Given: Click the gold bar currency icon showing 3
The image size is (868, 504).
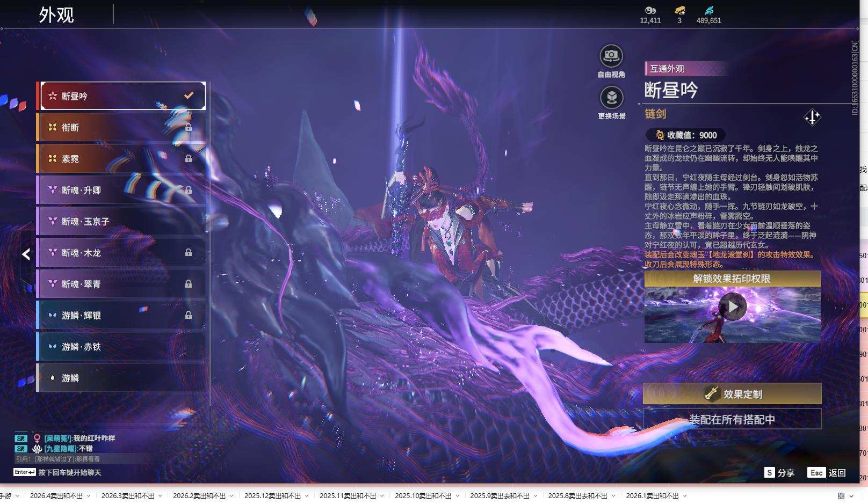Looking at the screenshot, I should pos(679,10).
